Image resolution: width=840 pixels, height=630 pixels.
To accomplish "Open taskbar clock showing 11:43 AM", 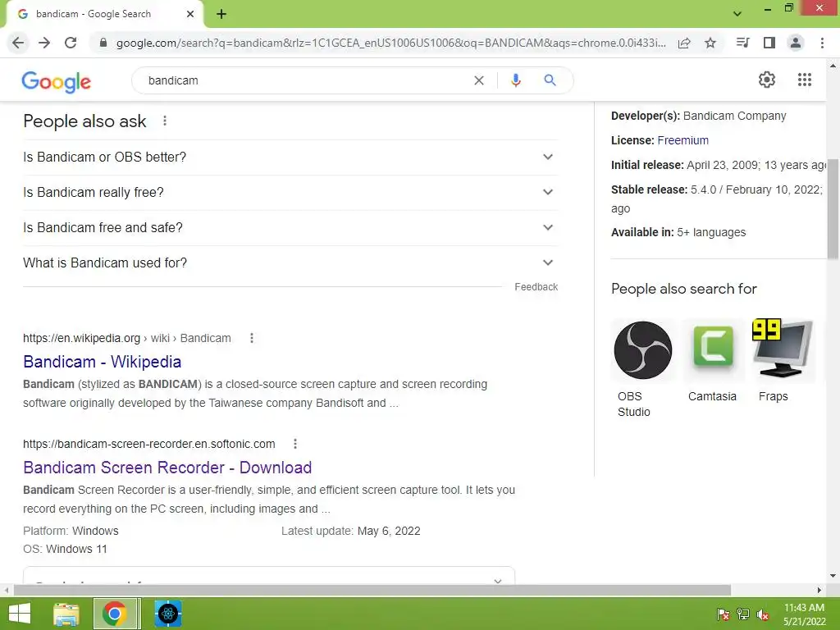I will point(804,614).
